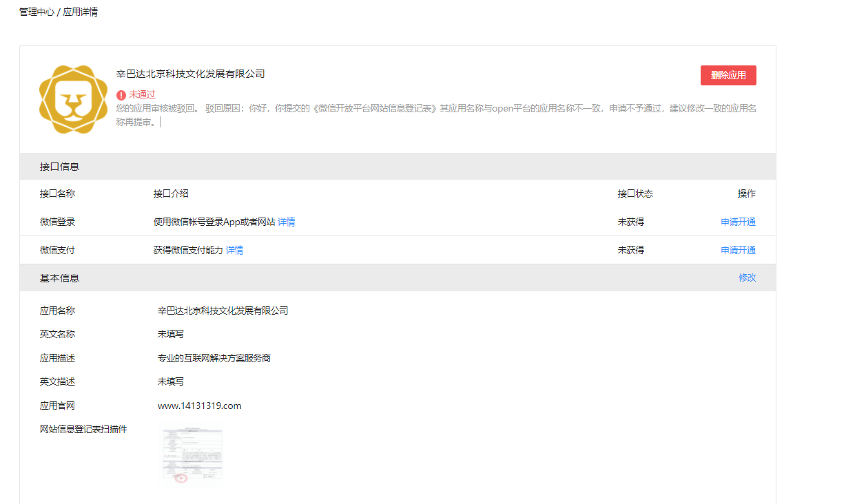Viewport: 866px width, 504px height.
Task: Click the 微信支付 interface name
Action: click(57, 250)
